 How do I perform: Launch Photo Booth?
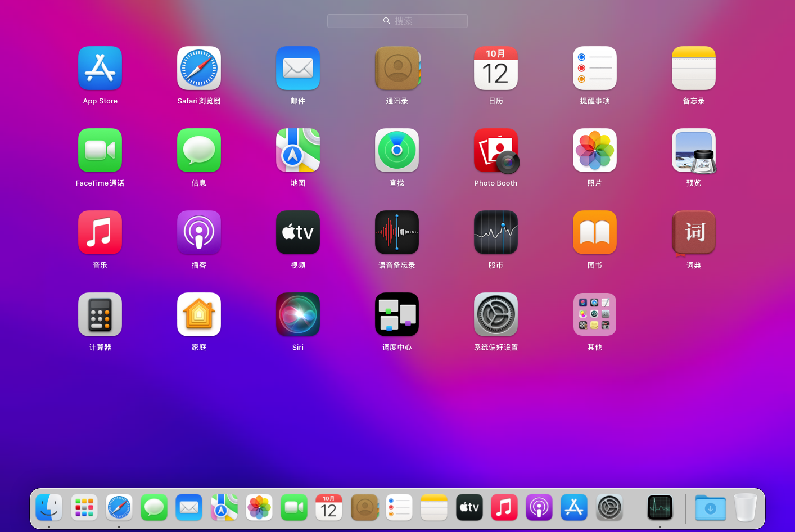[x=496, y=150]
